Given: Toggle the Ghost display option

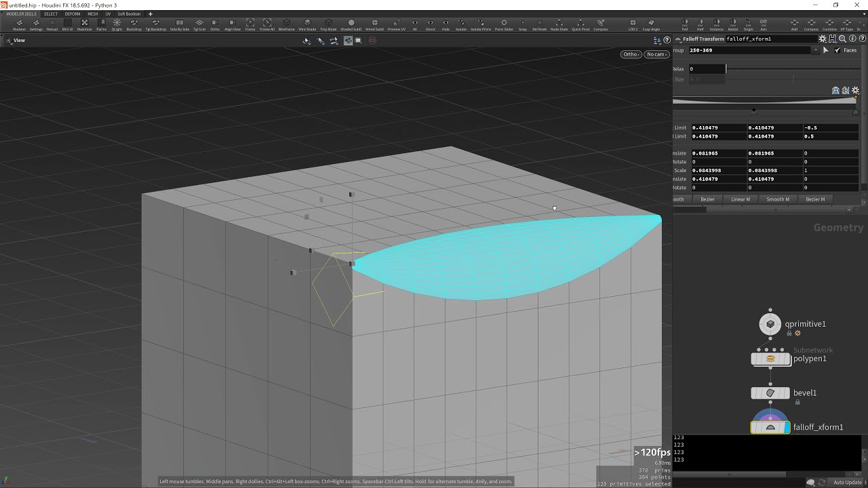Looking at the screenshot, I should click(x=431, y=24).
